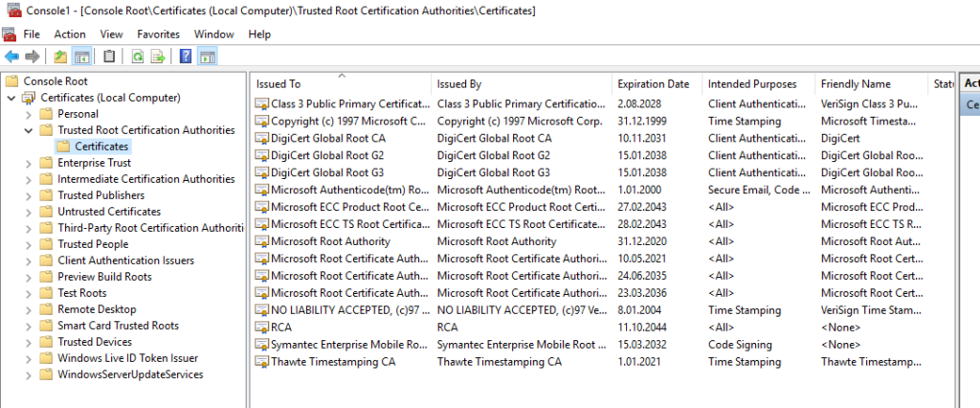Open the View menu
Viewport: 980px width, 408px height.
[x=111, y=34]
